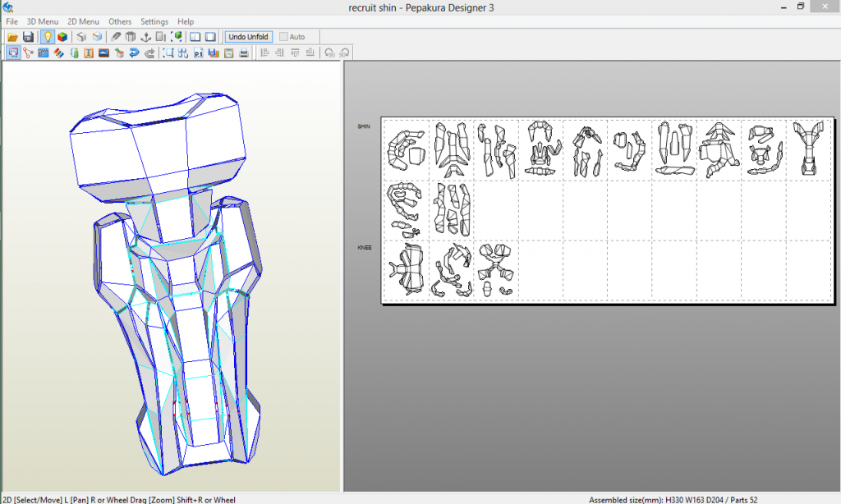Click the insert image tool icon
The height and width of the screenshot is (504, 841).
(x=104, y=53)
